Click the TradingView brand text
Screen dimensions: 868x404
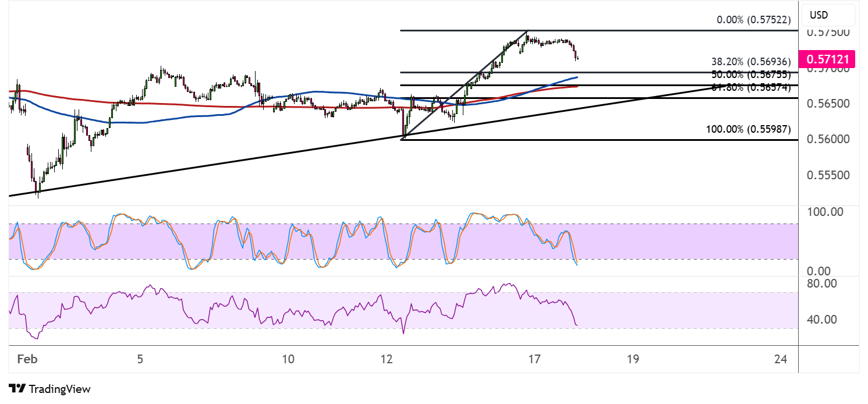59,389
